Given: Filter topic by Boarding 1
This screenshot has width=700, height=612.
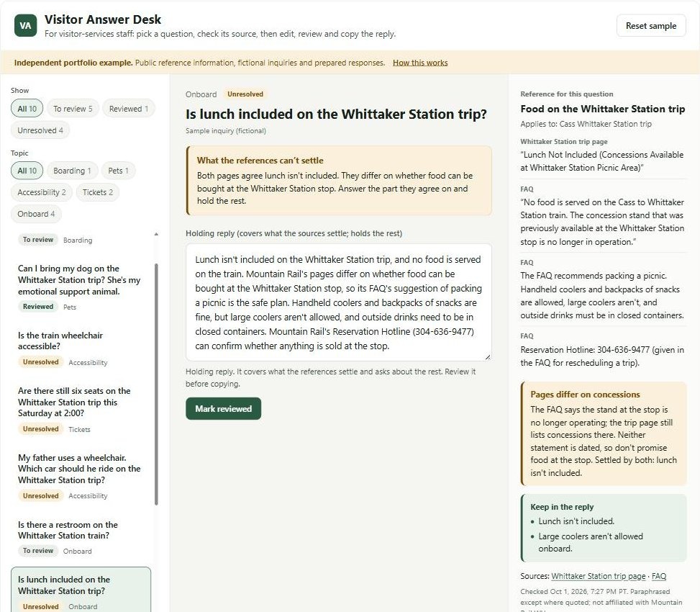Looking at the screenshot, I should 72,171.
